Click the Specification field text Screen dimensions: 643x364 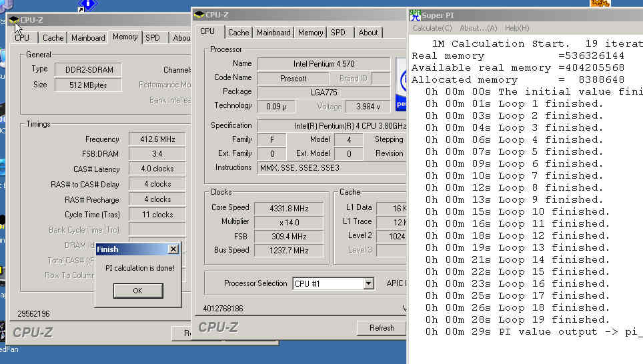click(332, 126)
